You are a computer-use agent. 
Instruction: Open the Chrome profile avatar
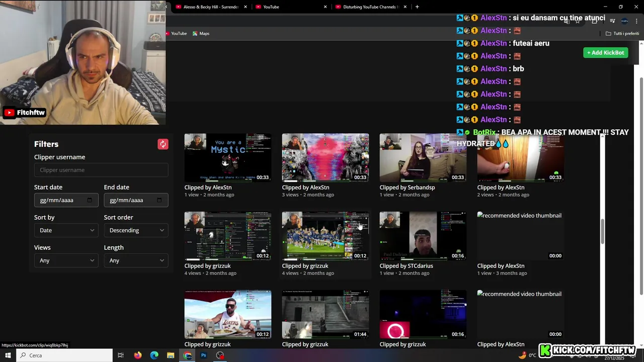coord(624,21)
